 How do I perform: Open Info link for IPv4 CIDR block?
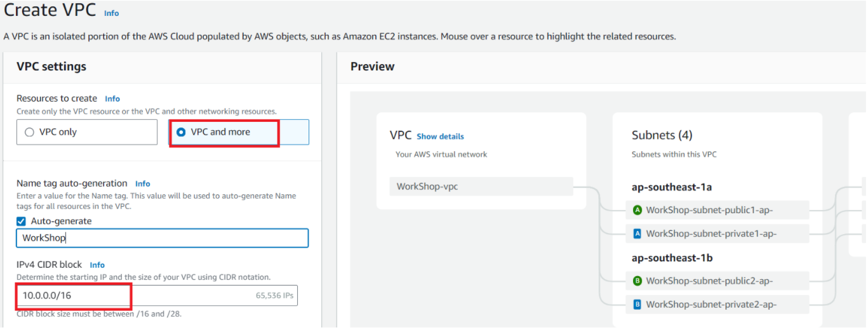97,265
